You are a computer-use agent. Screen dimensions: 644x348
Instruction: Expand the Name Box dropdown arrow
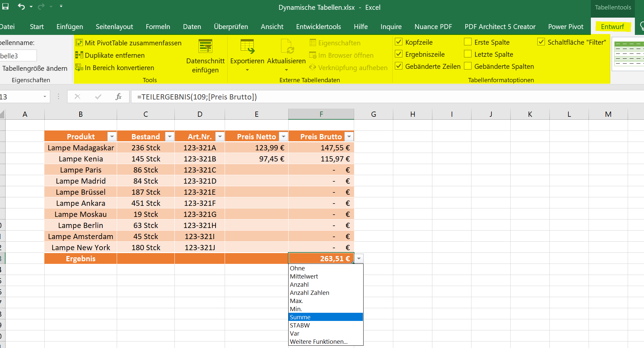pyautogui.click(x=45, y=97)
